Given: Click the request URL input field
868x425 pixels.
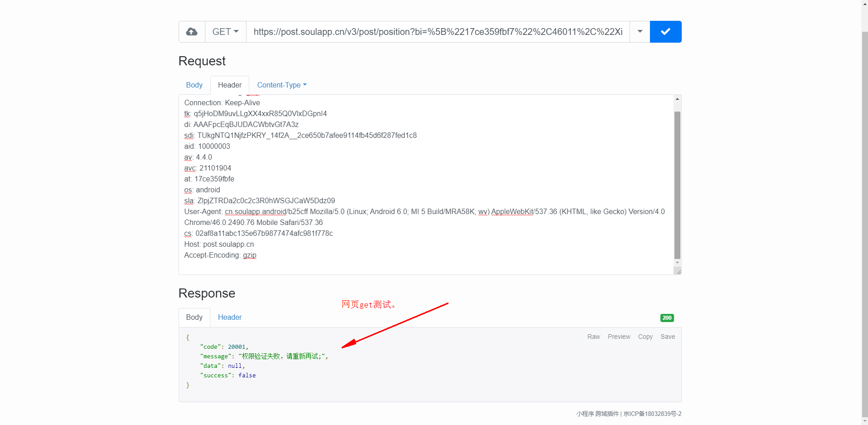Looking at the screenshot, I should click(x=438, y=32).
